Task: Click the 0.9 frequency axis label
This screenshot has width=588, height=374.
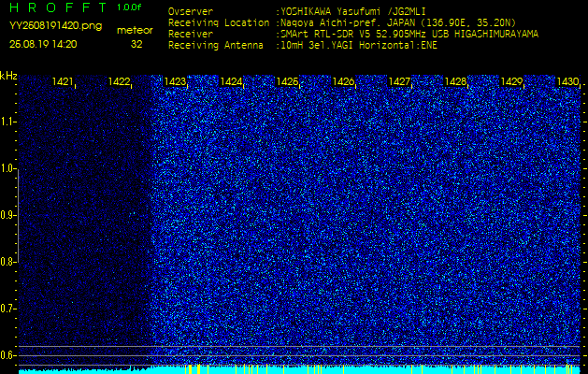Action: [7, 215]
